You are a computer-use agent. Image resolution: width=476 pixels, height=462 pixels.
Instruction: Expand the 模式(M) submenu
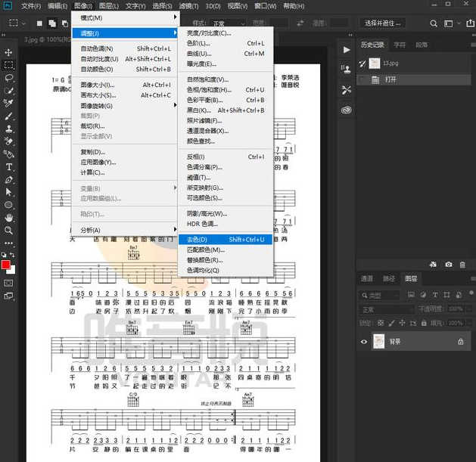(126, 18)
